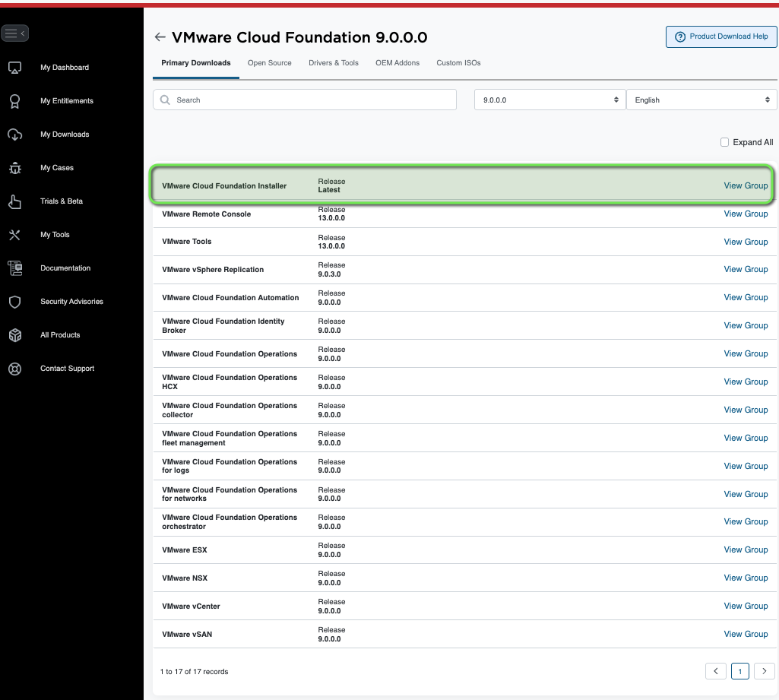The height and width of the screenshot is (700, 779).
Task: Open My Cases in sidebar
Action: point(57,168)
